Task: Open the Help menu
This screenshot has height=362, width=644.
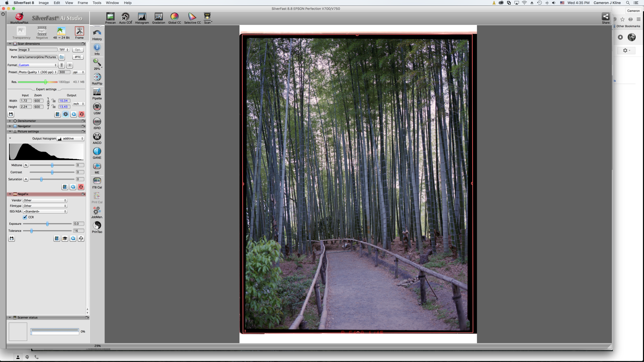Action: [128, 3]
